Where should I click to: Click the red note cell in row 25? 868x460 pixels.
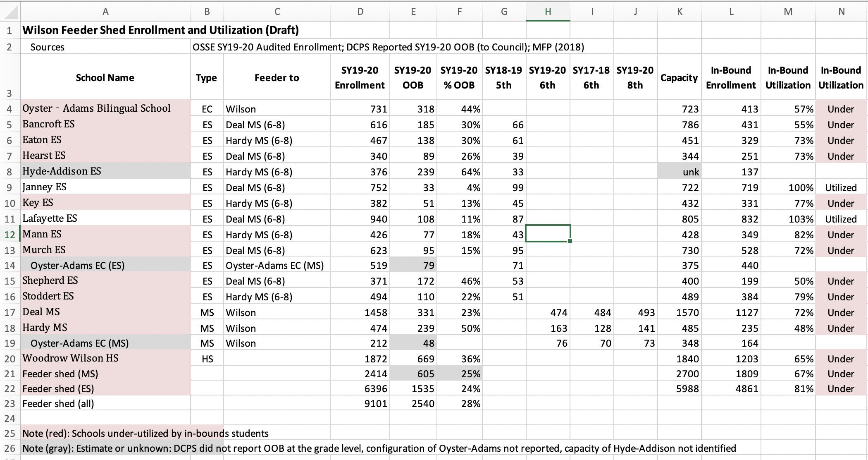click(105, 433)
